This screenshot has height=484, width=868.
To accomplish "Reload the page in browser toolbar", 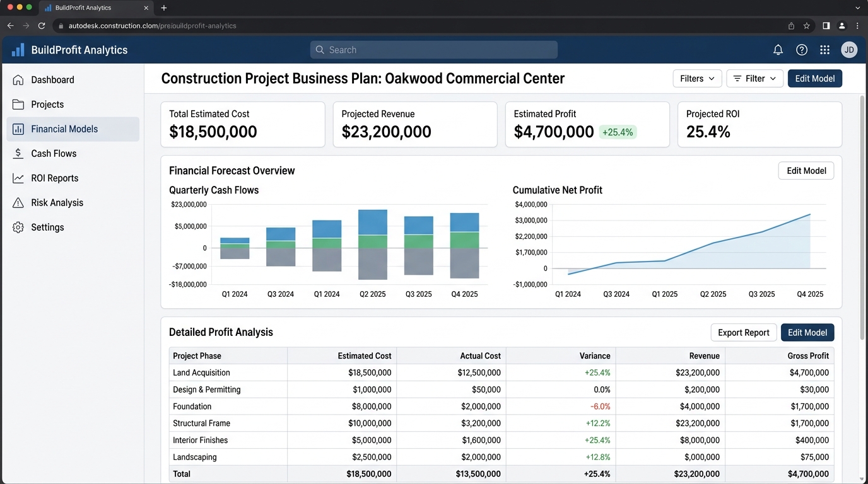I will [42, 26].
